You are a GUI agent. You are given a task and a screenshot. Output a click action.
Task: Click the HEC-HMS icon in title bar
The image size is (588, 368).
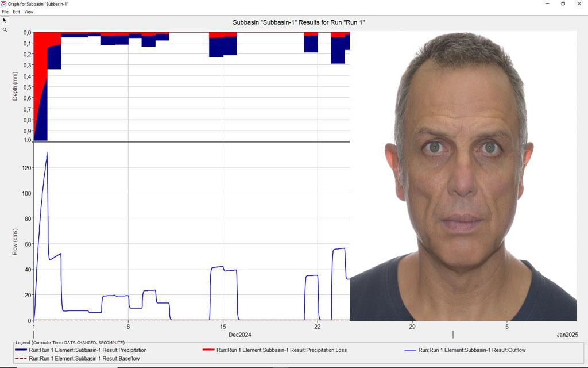point(3,4)
